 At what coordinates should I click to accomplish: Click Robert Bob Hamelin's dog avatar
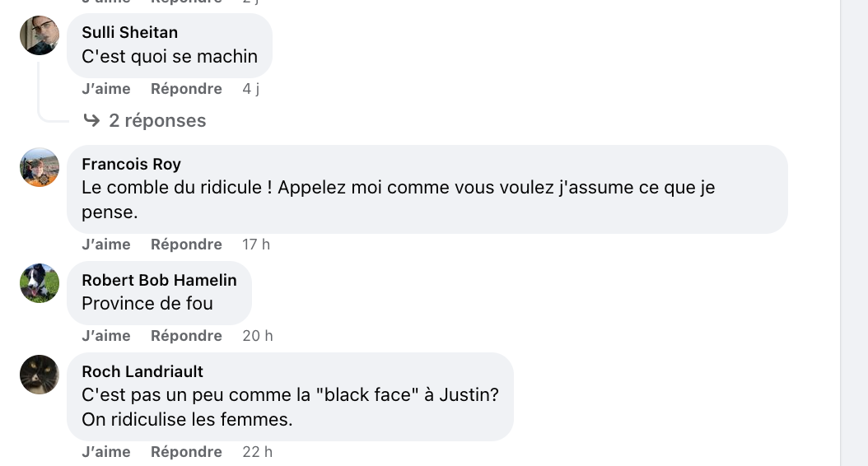point(40,282)
